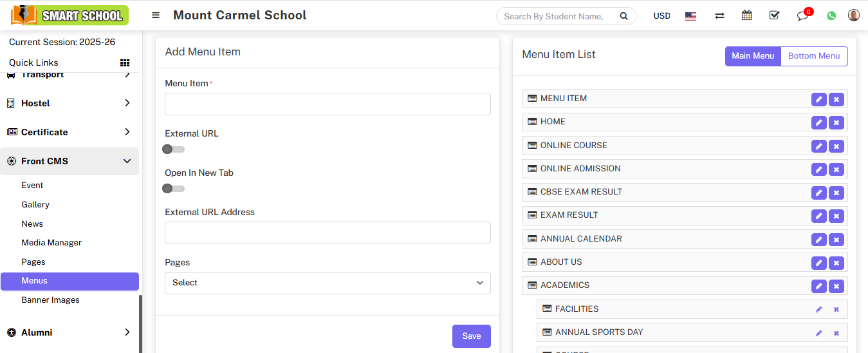Viewport: 868px width, 353px height.
Task: Open the calendar icon in the top bar
Action: coord(746,15)
